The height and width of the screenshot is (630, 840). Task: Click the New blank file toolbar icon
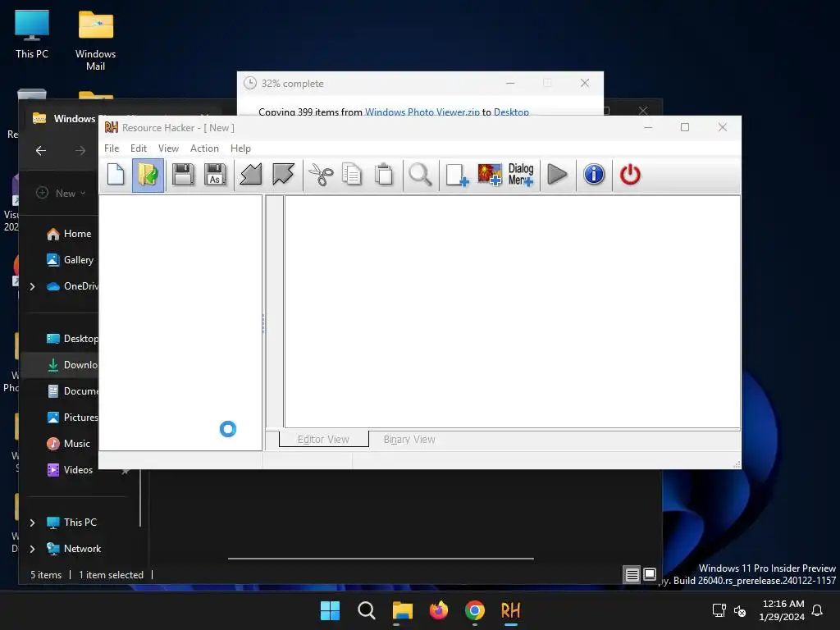[x=116, y=175]
